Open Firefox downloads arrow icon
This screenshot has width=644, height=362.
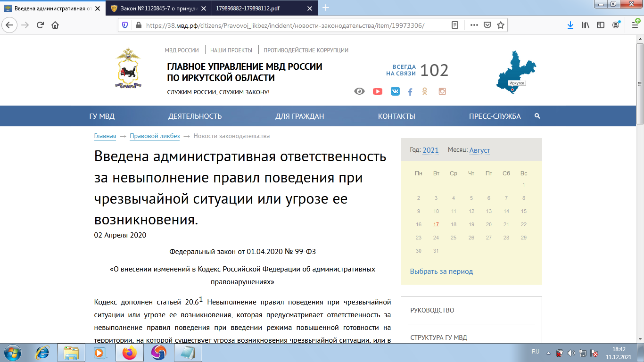tap(570, 25)
